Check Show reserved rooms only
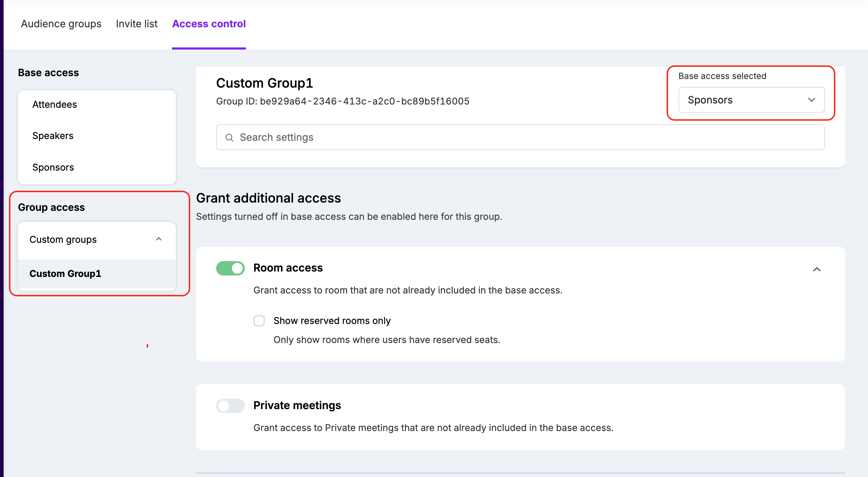Screen dimensions: 868x477 point(259,320)
